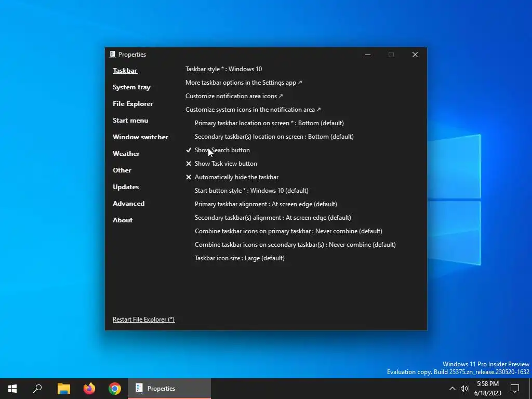Toggle Show Search button option

[218, 150]
